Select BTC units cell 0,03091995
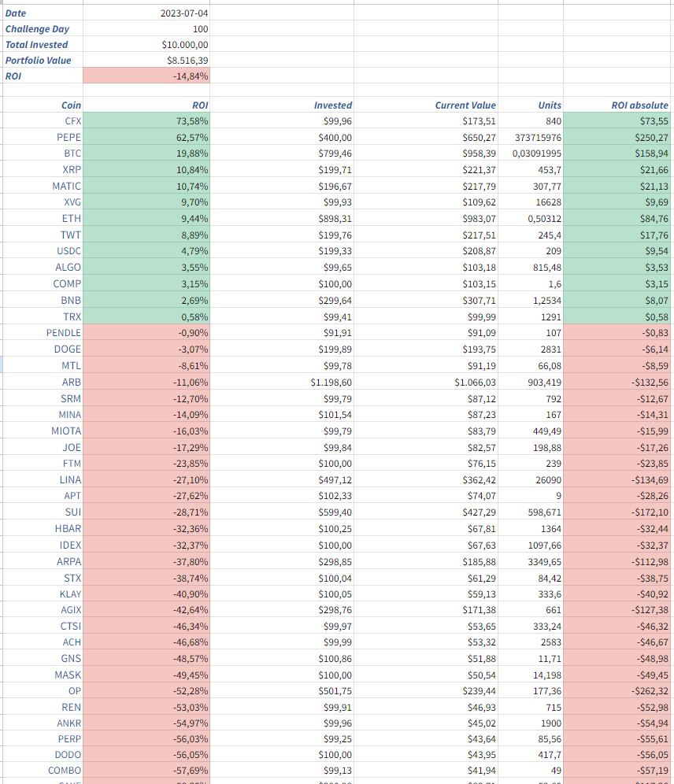 point(531,153)
